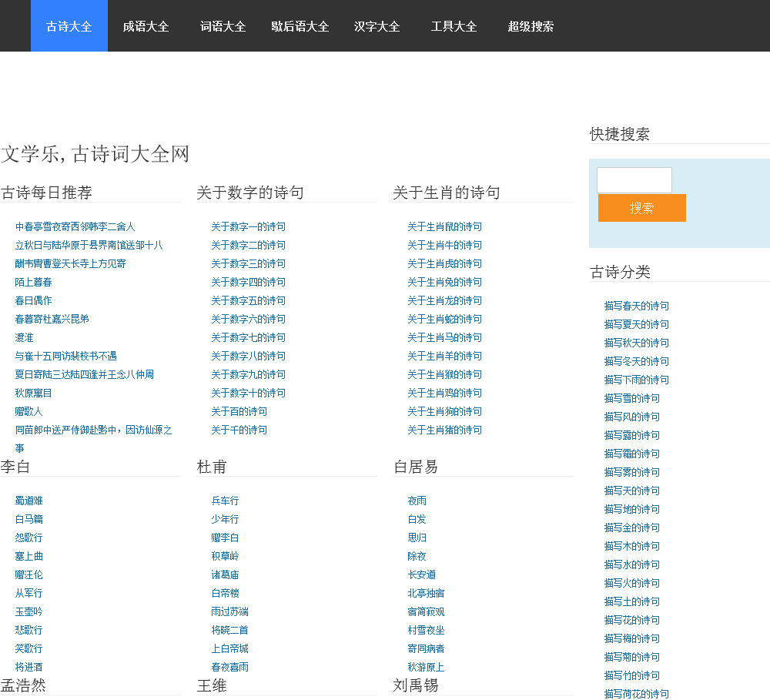Select the 古诗大全 active tab

point(69,26)
